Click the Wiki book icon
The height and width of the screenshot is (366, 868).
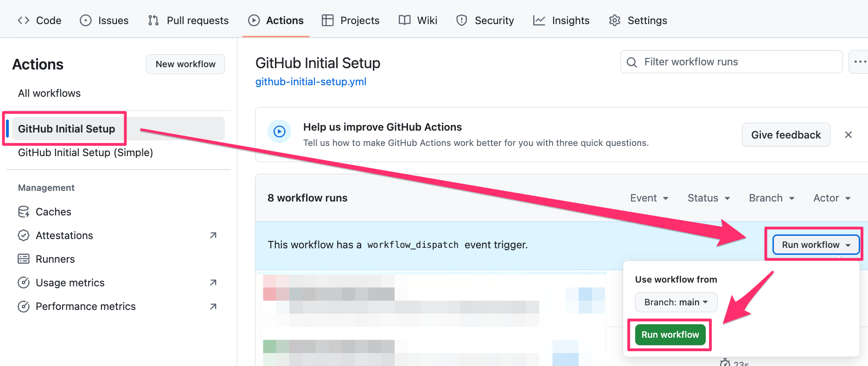[x=405, y=20]
